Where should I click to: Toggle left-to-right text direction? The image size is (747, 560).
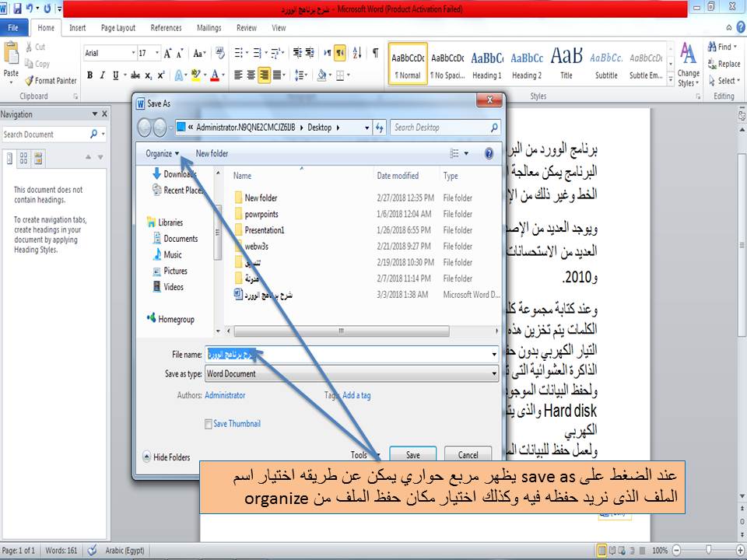click(x=328, y=54)
